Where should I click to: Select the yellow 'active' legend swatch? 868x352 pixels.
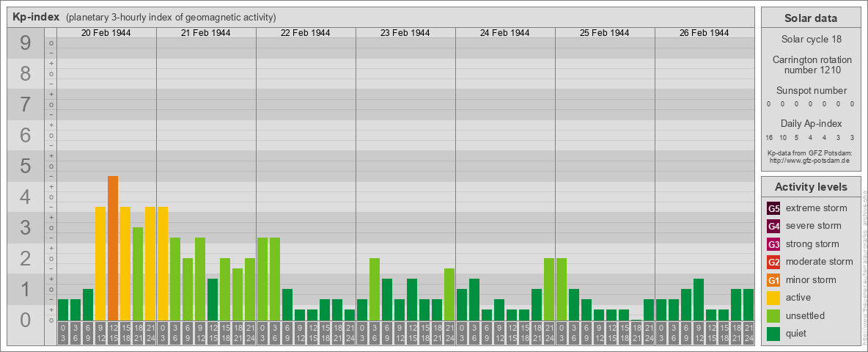click(773, 298)
